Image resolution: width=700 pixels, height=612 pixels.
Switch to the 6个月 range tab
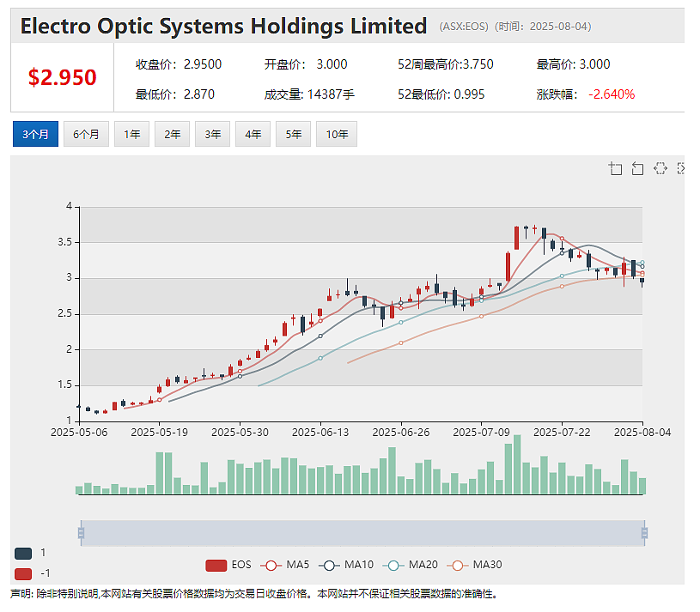(86, 134)
